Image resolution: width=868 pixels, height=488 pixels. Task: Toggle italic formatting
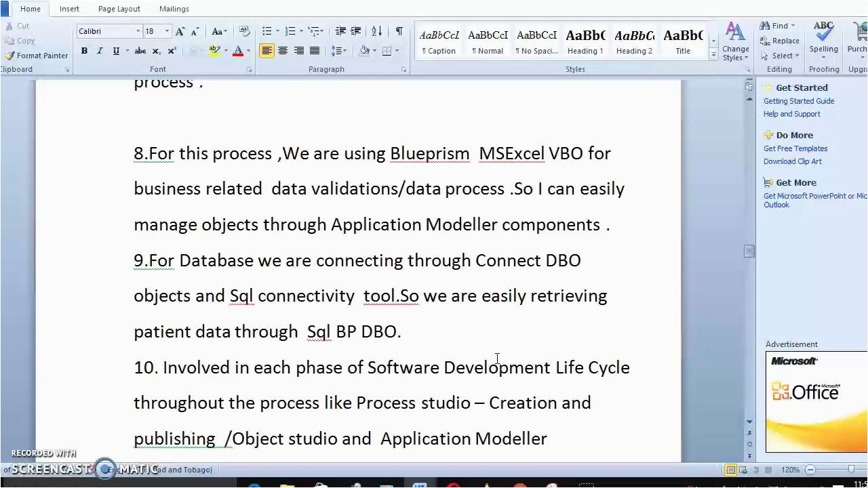pos(100,51)
